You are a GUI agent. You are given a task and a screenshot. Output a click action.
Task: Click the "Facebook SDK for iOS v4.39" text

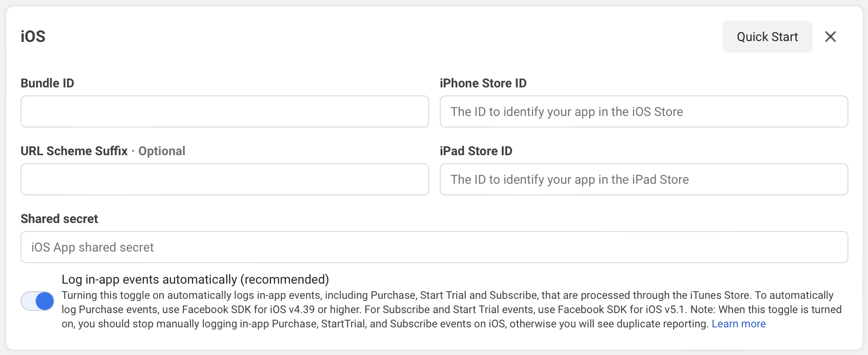(248, 310)
